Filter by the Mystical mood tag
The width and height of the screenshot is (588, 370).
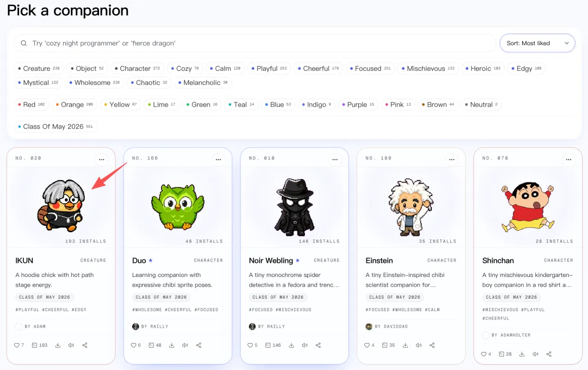click(x=38, y=83)
